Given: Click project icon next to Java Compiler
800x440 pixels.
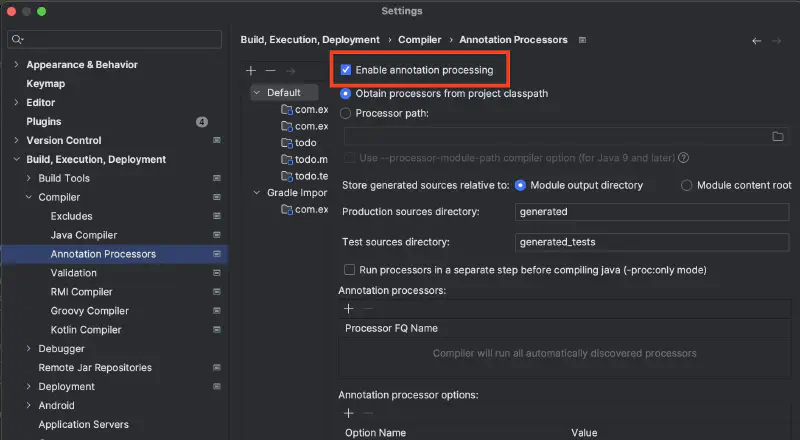Looking at the screenshot, I should 217,235.
